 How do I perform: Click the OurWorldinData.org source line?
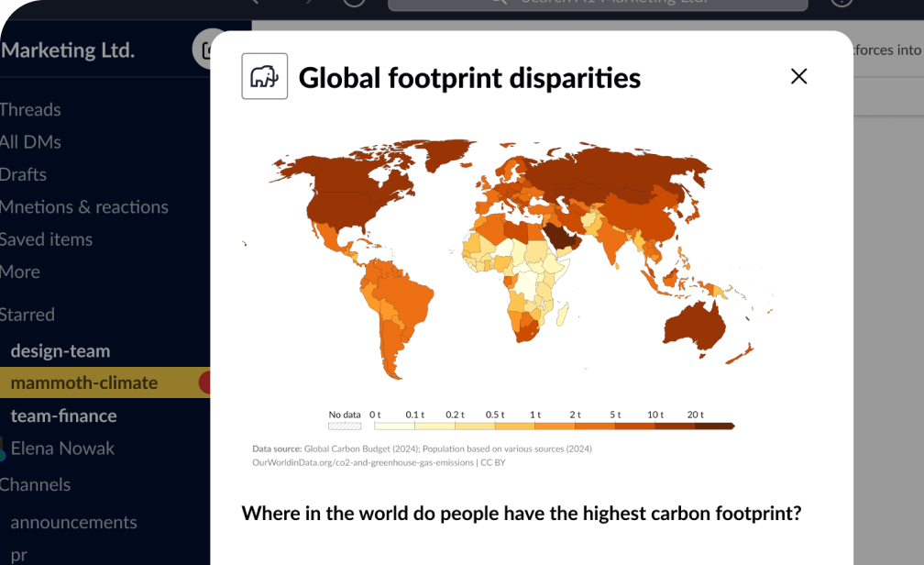coord(379,462)
